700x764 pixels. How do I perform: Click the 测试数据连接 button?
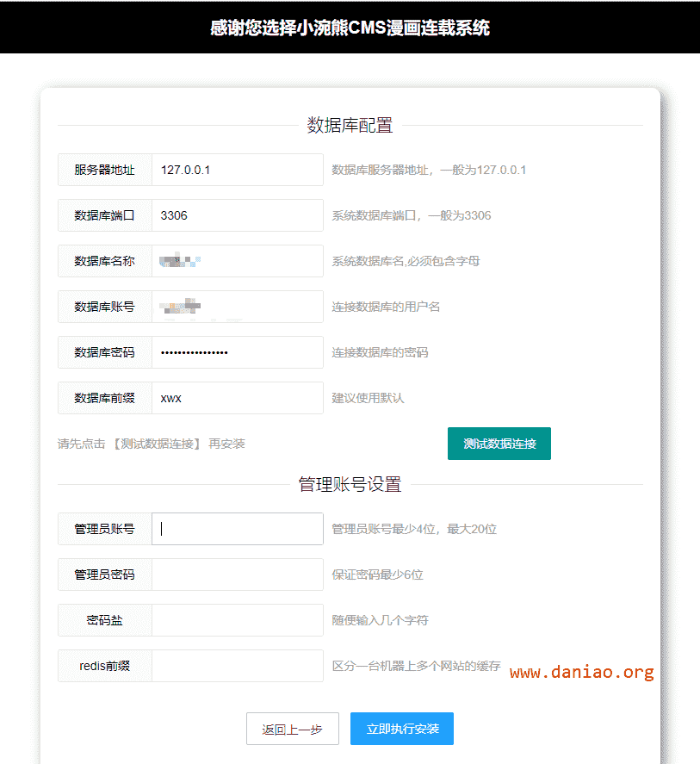coord(499,444)
